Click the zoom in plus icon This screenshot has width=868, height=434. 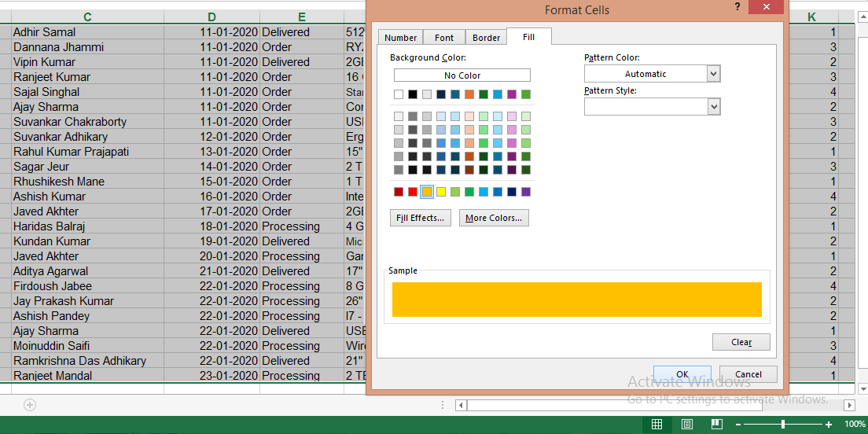tap(829, 425)
